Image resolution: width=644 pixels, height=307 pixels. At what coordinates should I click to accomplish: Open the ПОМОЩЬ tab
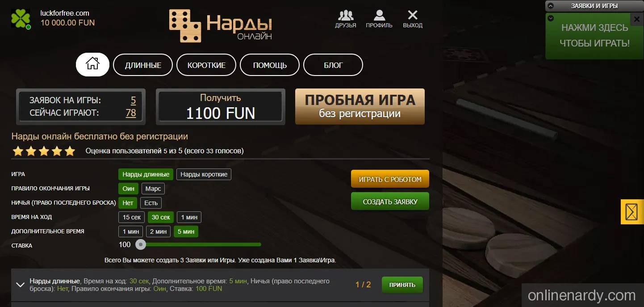click(x=269, y=64)
